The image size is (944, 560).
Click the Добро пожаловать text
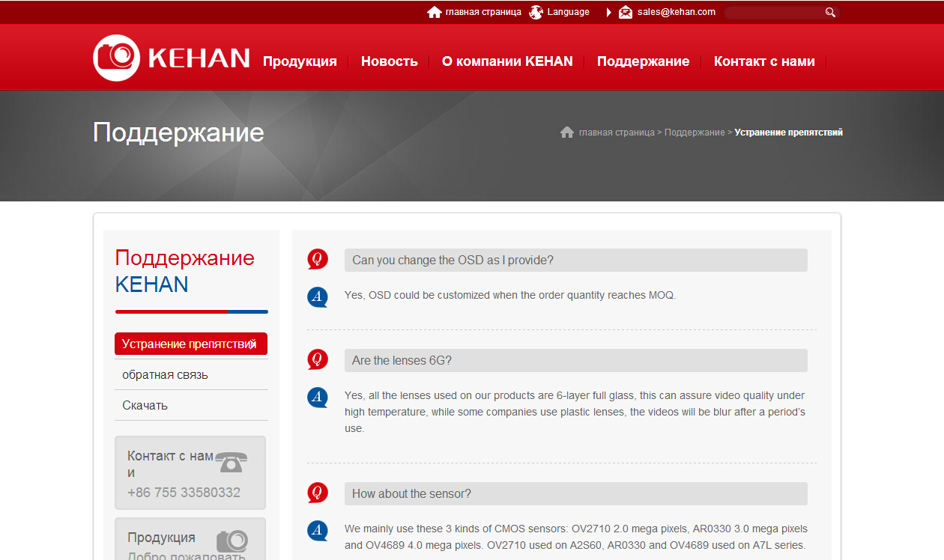tap(187, 556)
